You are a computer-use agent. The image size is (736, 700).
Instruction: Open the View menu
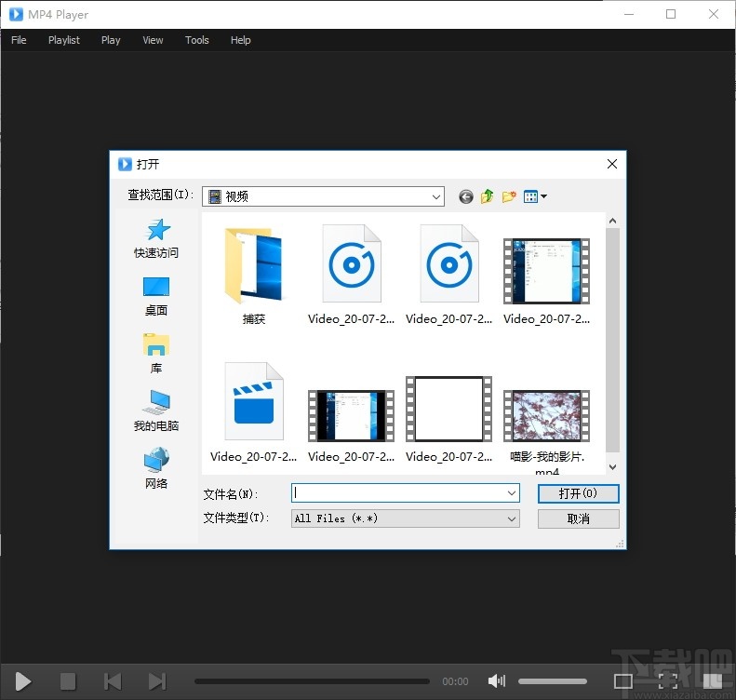(153, 40)
